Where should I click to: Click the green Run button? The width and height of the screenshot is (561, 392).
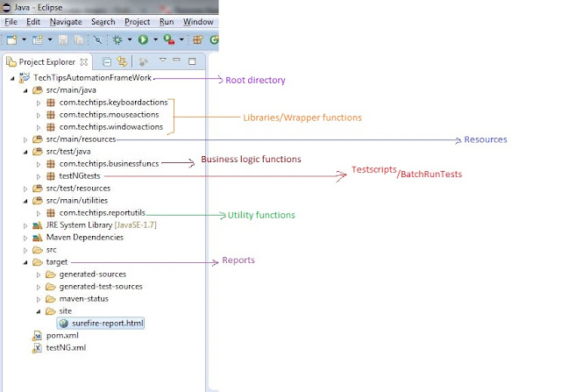point(143,39)
